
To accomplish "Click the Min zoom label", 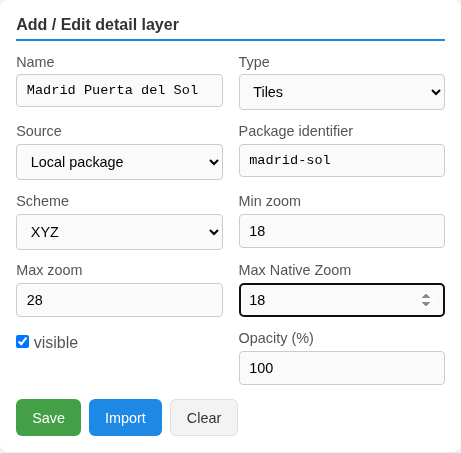I will pos(270,201).
